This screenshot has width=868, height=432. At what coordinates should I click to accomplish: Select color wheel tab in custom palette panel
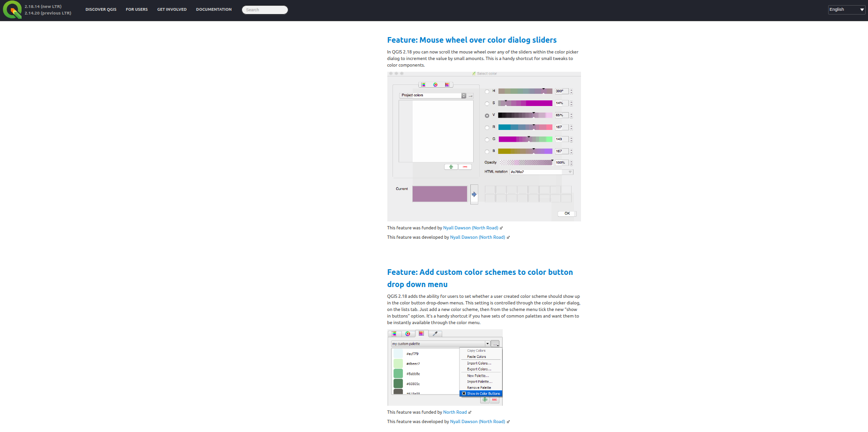point(408,334)
